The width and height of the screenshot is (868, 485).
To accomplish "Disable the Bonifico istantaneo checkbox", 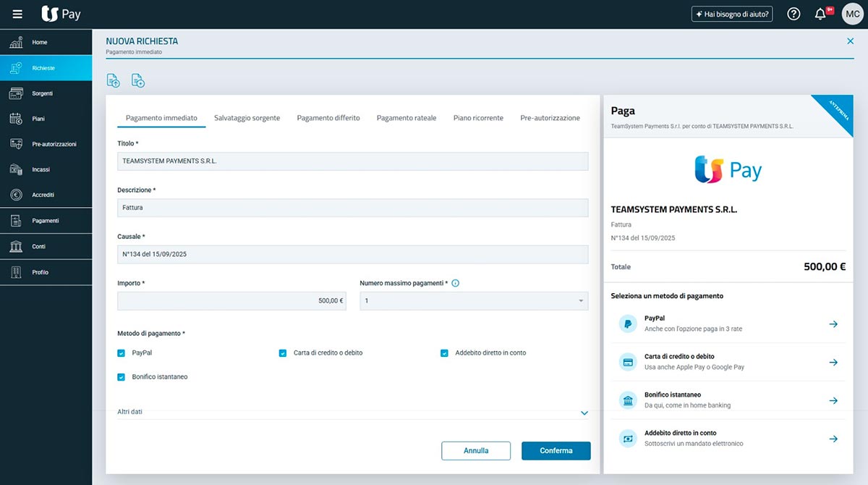I will 122,377.
